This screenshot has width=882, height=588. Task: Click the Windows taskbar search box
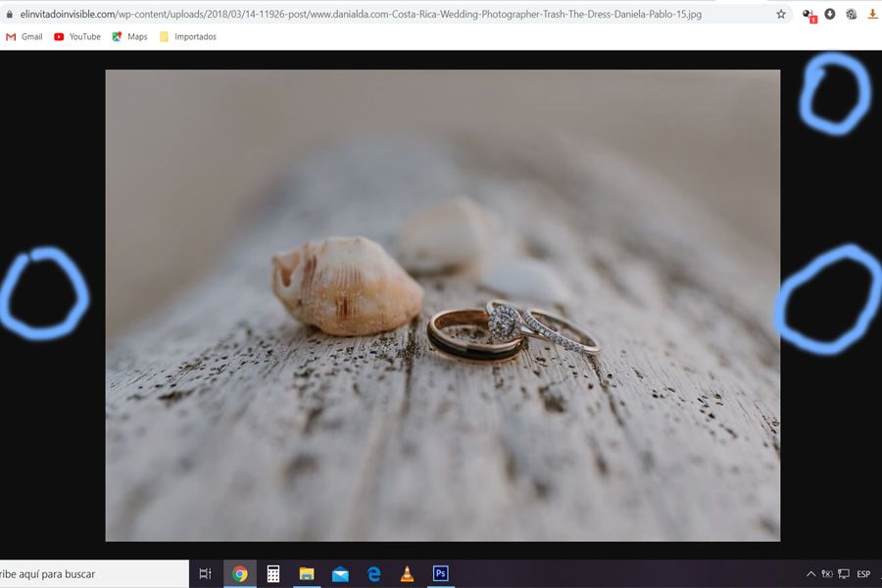94,574
